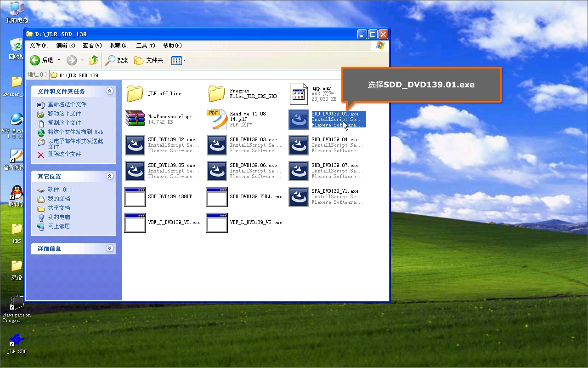This screenshot has width=588, height=368.
Task: Select the SDD_DVD139.07.exe installer icon
Action: [x=299, y=171]
